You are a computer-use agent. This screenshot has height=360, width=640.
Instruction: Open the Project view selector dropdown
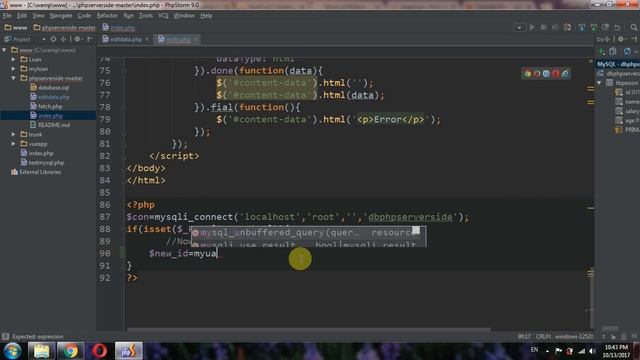[x=43, y=39]
